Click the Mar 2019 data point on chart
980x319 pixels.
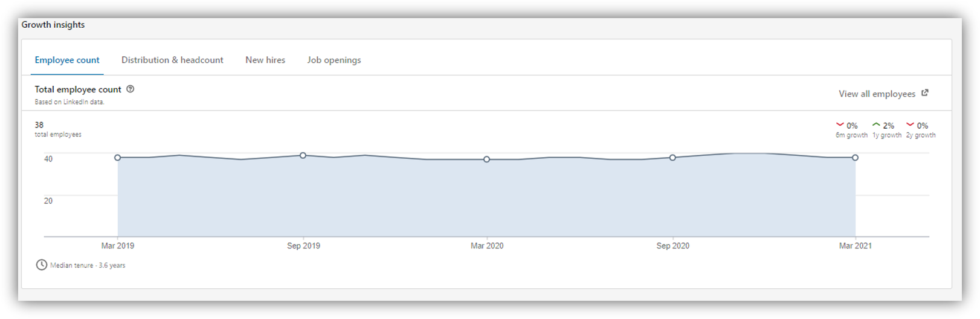pos(118,158)
